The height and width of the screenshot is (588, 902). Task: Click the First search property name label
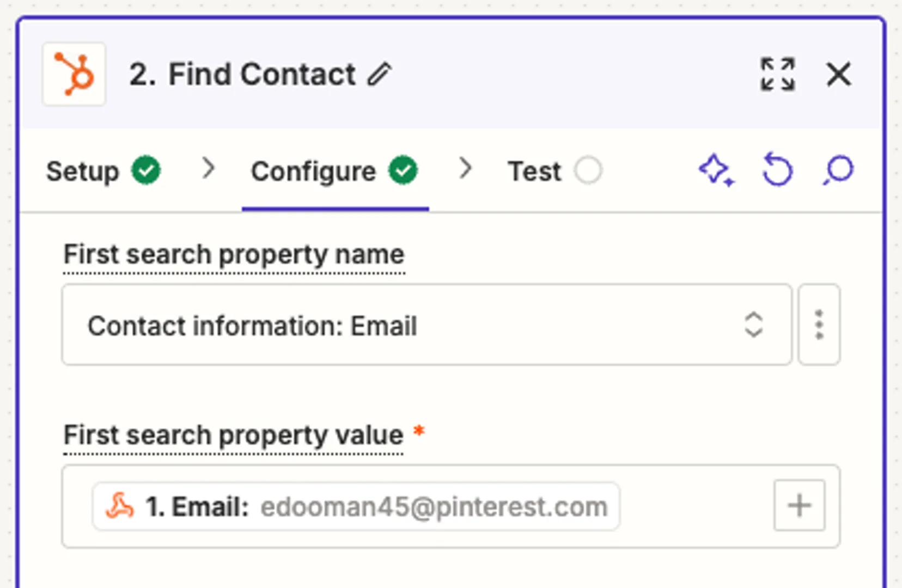coord(234,255)
